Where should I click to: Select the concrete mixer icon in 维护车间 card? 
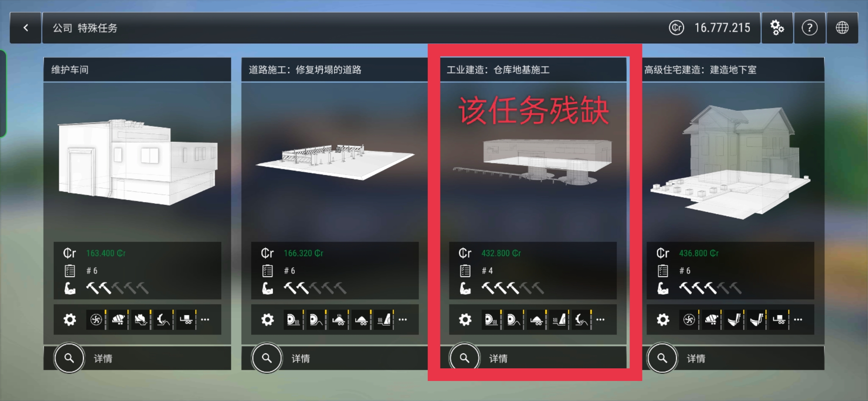pyautogui.click(x=118, y=319)
